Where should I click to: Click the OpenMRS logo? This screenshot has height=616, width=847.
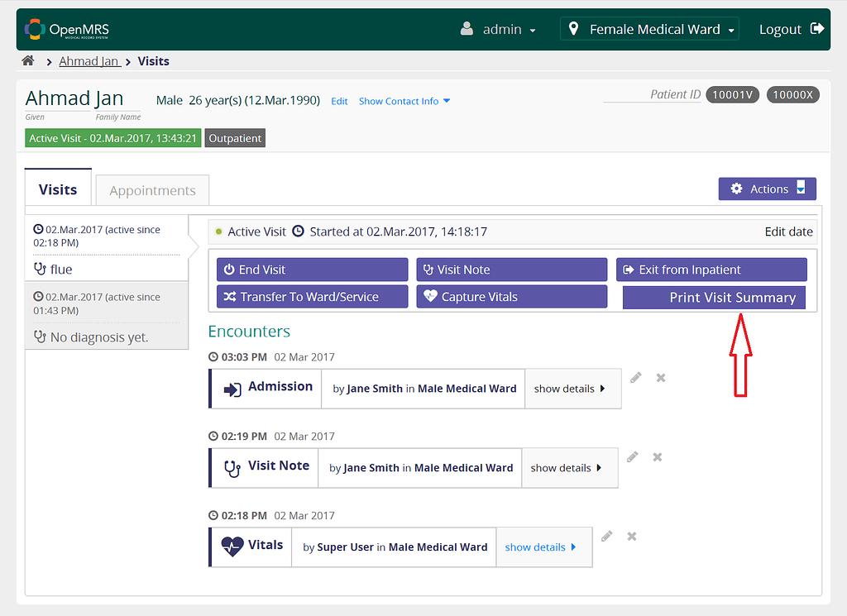pos(65,28)
